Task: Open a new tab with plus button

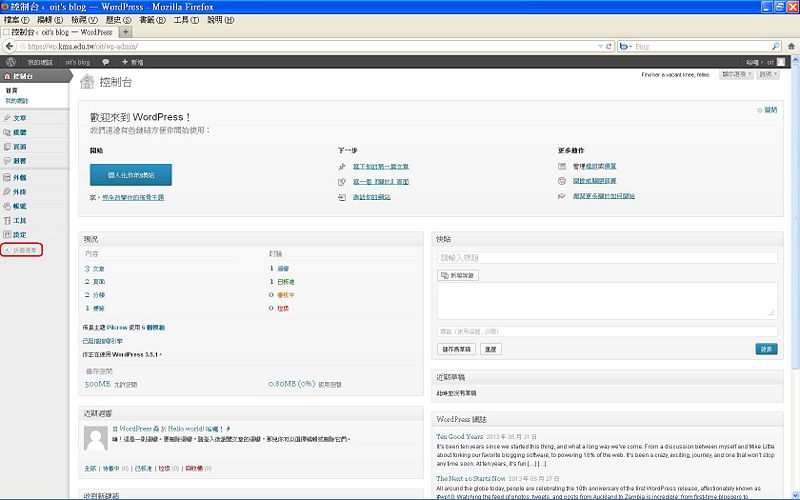Action: [126, 32]
